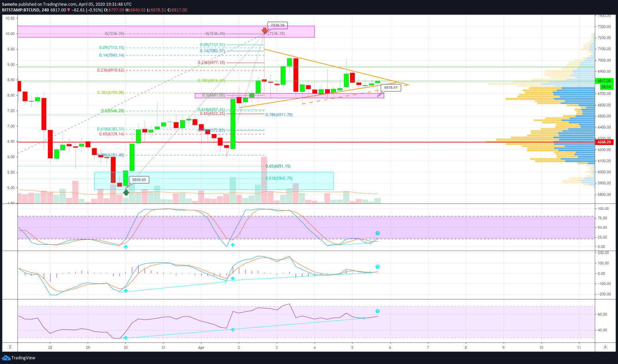Select the 0.65(6051.15) fib label

278,166
